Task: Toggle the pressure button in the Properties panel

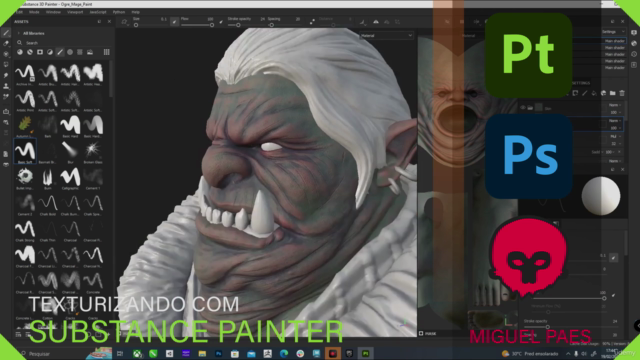Action: tap(613, 258)
